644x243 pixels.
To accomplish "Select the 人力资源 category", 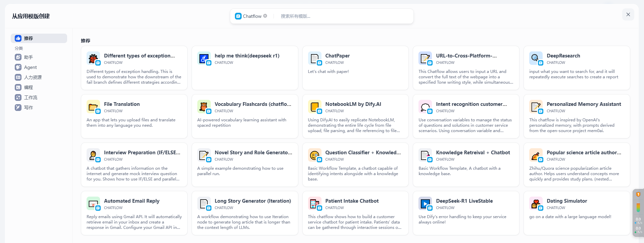I will pyautogui.click(x=39, y=77).
